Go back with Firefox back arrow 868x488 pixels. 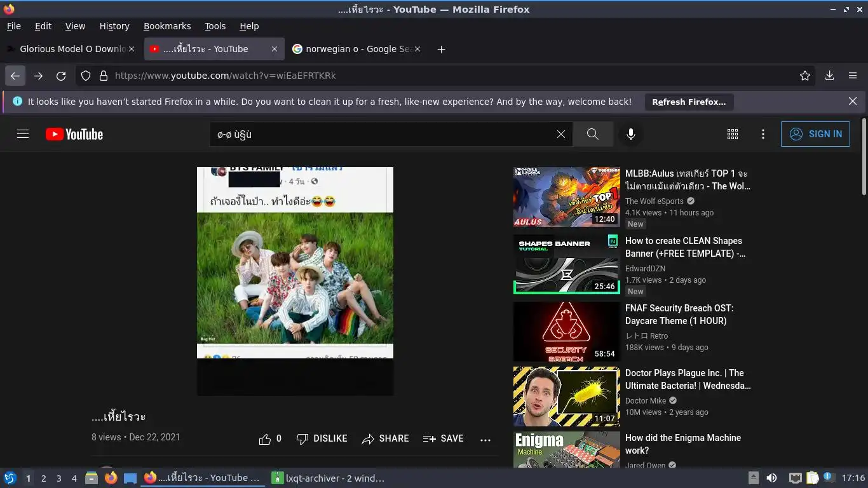[x=15, y=76]
